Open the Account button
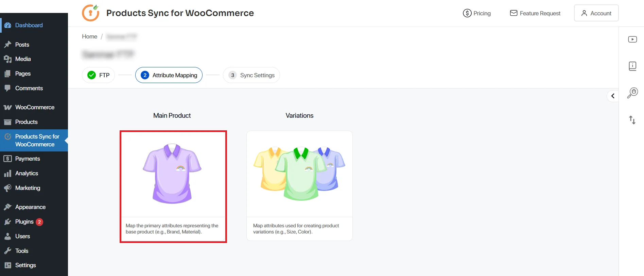Screen dimensions: 644x276 pos(596,13)
